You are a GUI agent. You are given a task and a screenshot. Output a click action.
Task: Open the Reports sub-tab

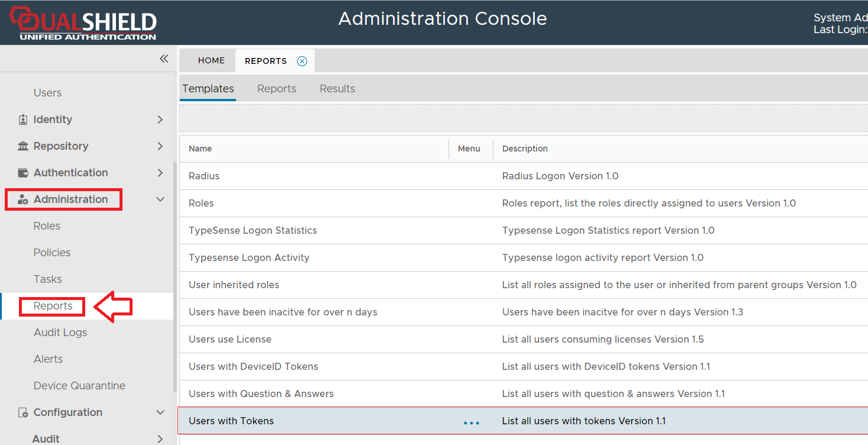point(276,89)
